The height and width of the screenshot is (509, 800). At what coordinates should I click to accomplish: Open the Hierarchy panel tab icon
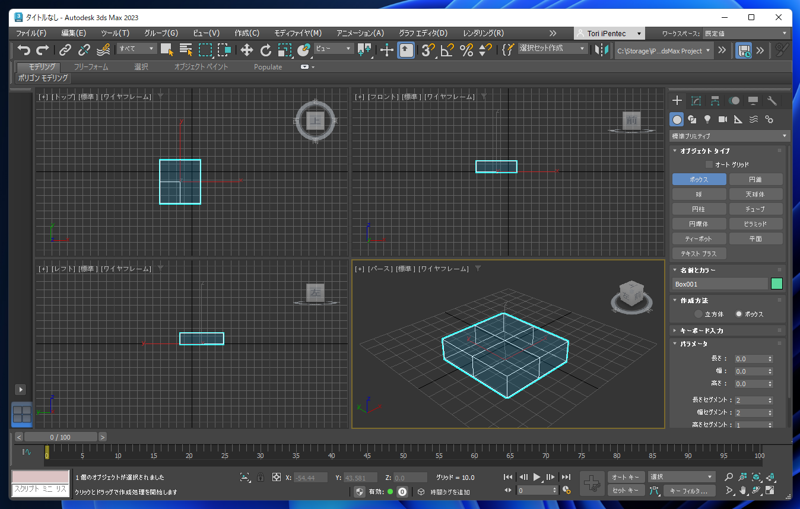715,101
